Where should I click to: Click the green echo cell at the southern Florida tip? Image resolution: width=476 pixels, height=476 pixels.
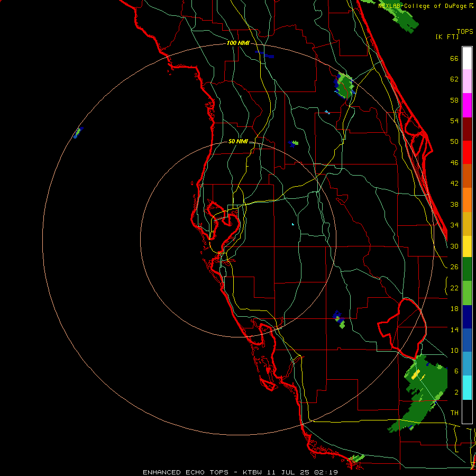click(x=356, y=459)
